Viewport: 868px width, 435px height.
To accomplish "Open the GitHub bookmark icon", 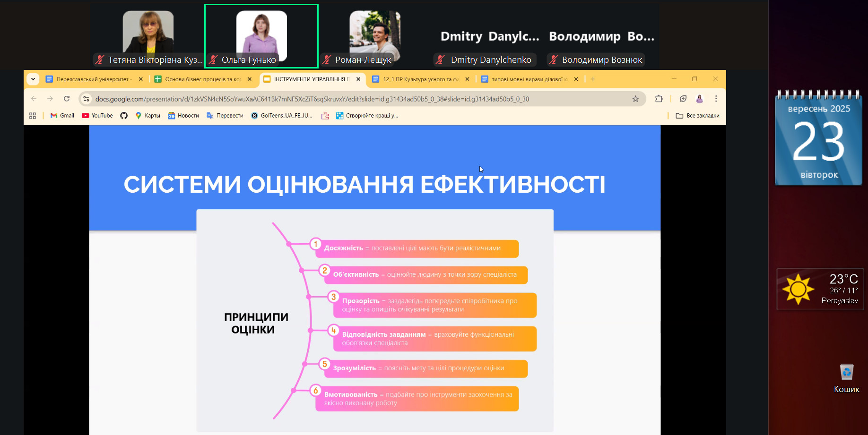I will (x=124, y=116).
